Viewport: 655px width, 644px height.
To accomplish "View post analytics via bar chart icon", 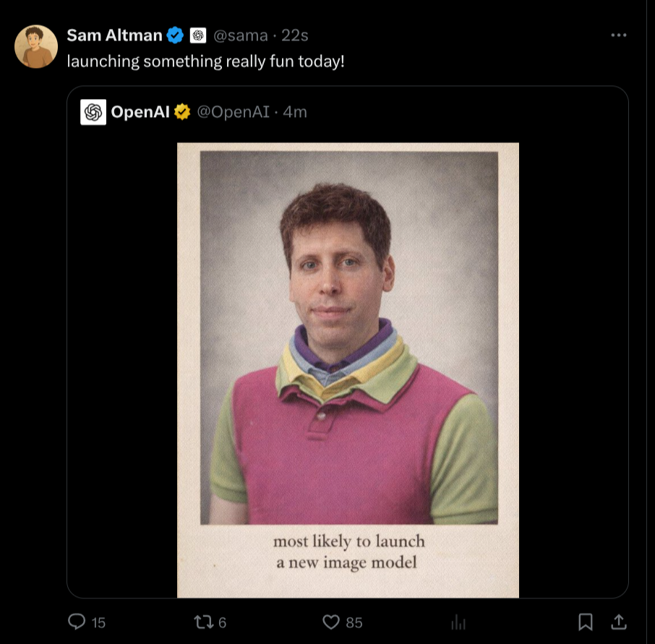I will point(458,622).
